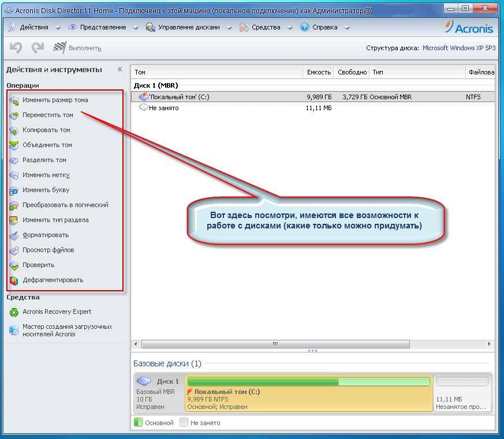This screenshot has width=504, height=439.
Task: Click the 'Справка' question mark icon
Action: click(x=304, y=27)
